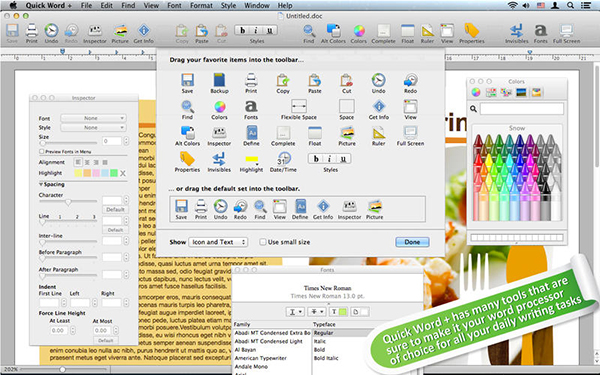Pick green highlight swatch in Inspector
Screen dimensions: 600x375
114,173
